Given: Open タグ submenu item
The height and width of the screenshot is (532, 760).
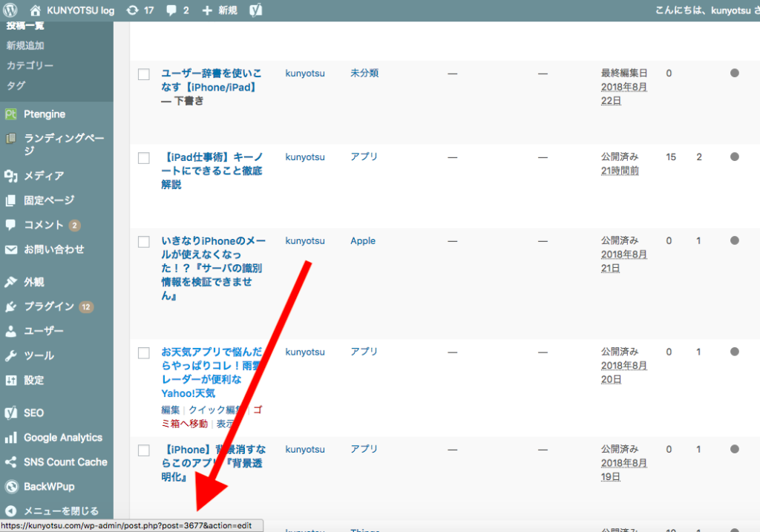Looking at the screenshot, I should pos(16,86).
